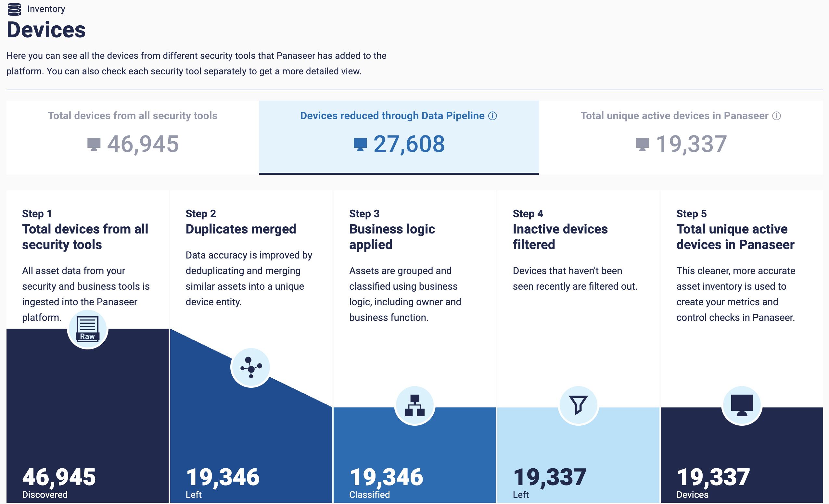Click the Inactive devices filtered heading
This screenshot has height=504, width=829.
pos(560,237)
